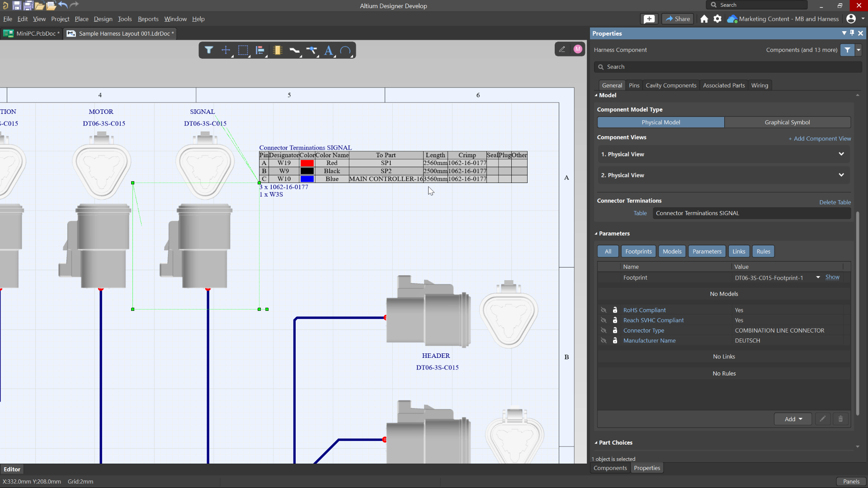Open the settings gear icon
The image size is (868, 488).
[x=717, y=19]
